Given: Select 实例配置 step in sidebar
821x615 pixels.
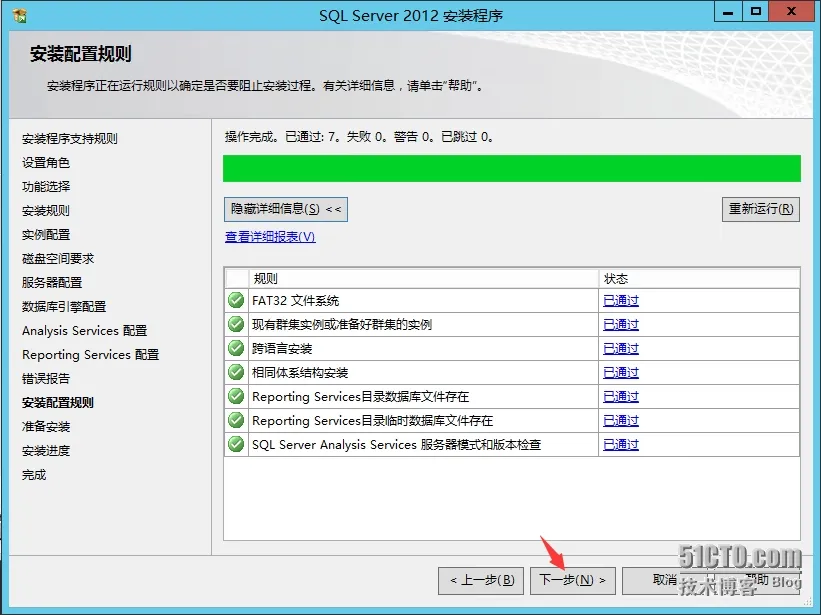Looking at the screenshot, I should tap(46, 235).
